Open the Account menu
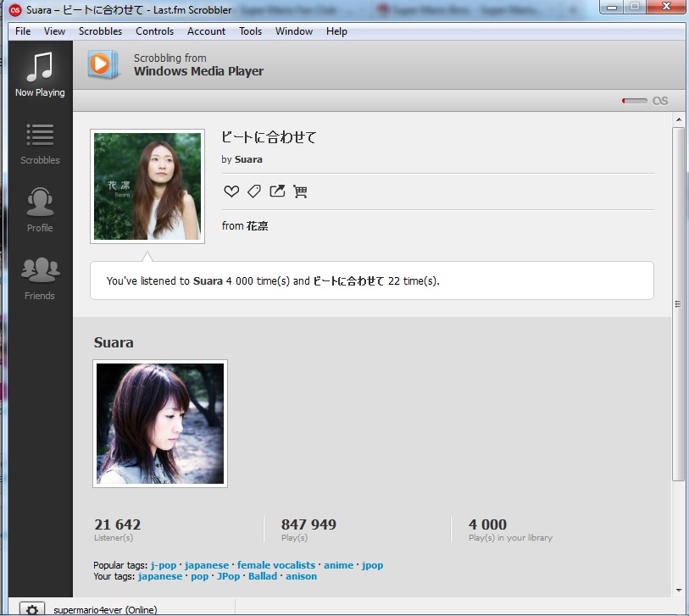689x616 pixels. pos(206,31)
